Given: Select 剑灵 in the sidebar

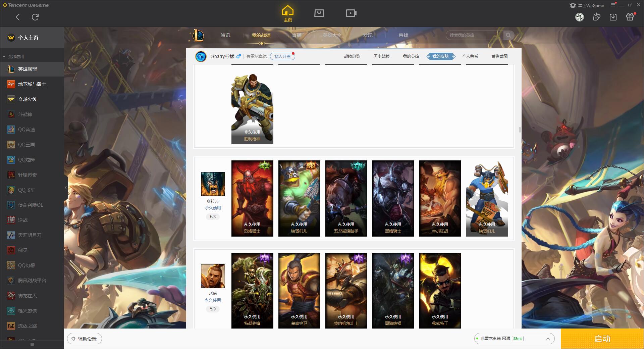Looking at the screenshot, I should 32,250.
